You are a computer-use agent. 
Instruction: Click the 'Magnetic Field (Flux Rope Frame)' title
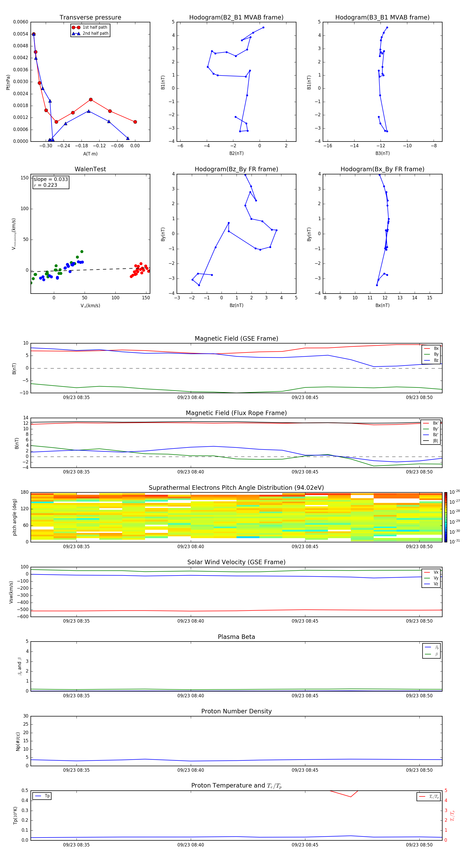pyautogui.click(x=236, y=413)
